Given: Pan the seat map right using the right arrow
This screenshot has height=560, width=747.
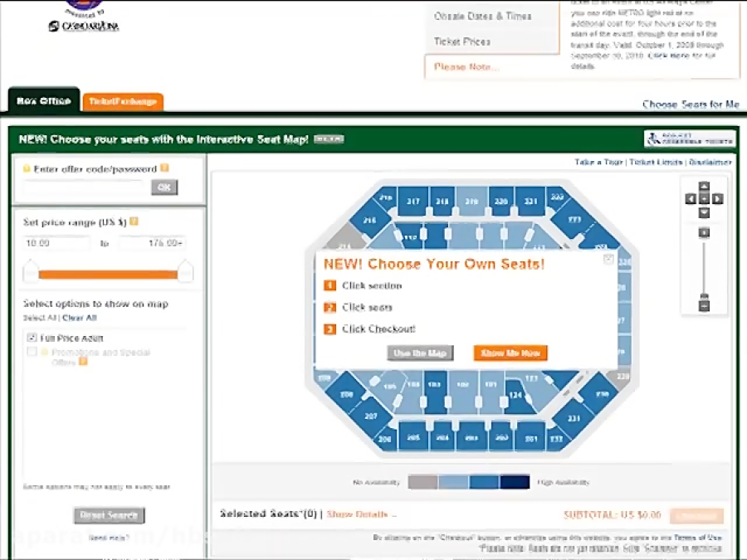Looking at the screenshot, I should (718, 199).
